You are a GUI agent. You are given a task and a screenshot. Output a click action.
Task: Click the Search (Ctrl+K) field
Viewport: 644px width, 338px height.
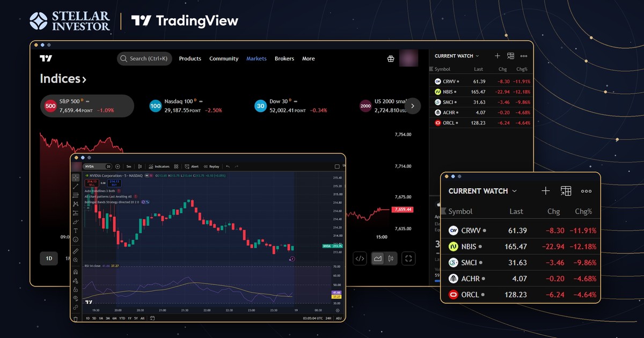(145, 58)
